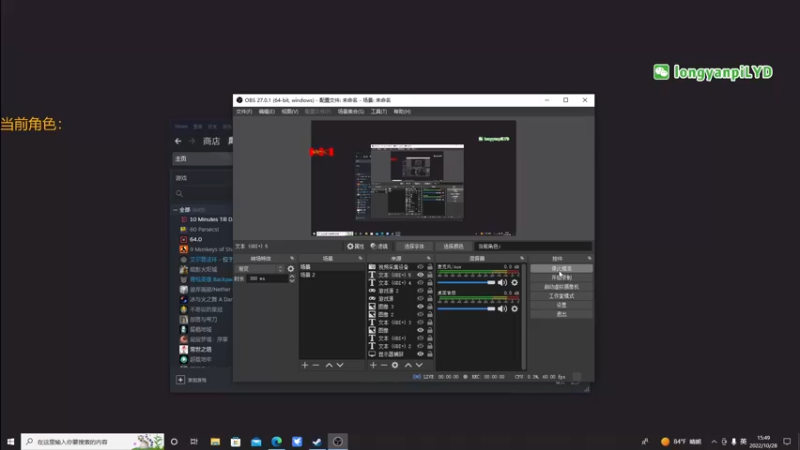800x450 pixels.
Task: Toggle lock on 显示器捕获 source
Action: point(430,354)
